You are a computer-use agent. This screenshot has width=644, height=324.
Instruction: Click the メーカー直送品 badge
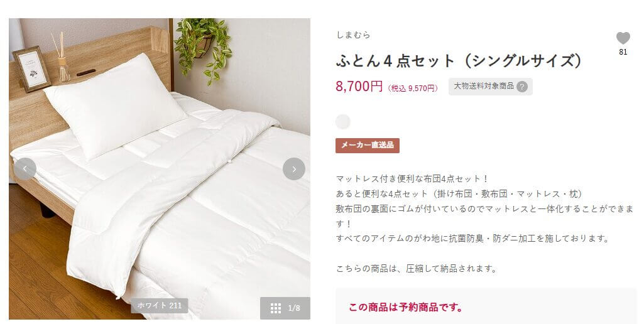pyautogui.click(x=367, y=146)
